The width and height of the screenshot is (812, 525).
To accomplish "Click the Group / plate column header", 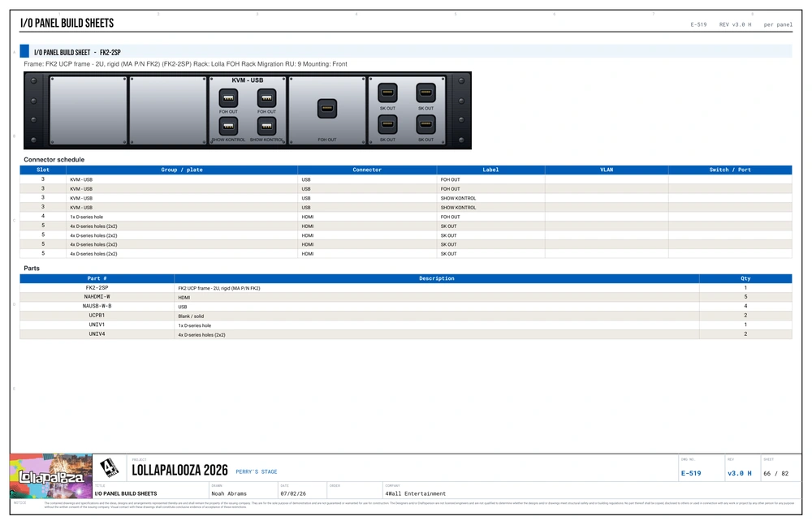I will click(x=182, y=170).
